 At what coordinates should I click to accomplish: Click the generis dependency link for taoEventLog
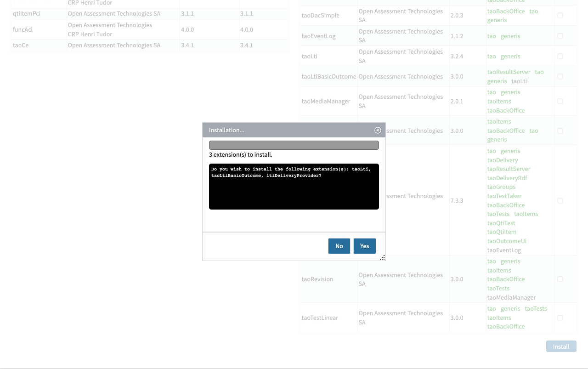[x=510, y=36]
